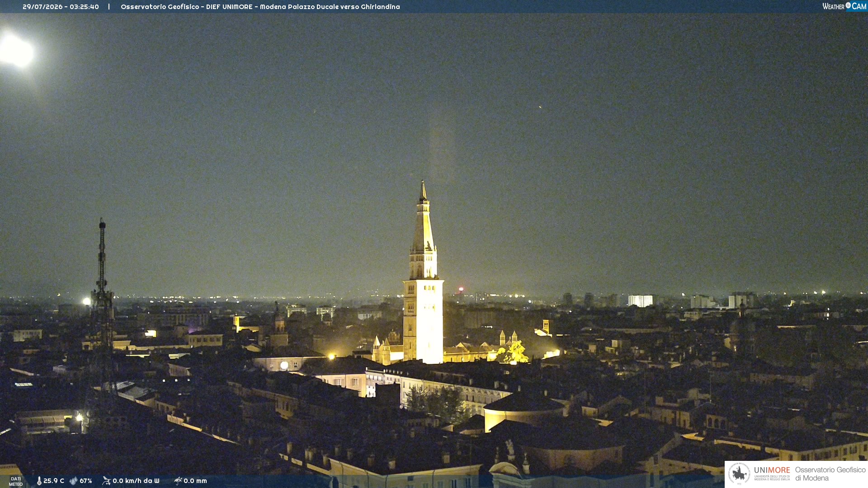Select the 0.0 km/h da W wind reading

[x=136, y=481]
